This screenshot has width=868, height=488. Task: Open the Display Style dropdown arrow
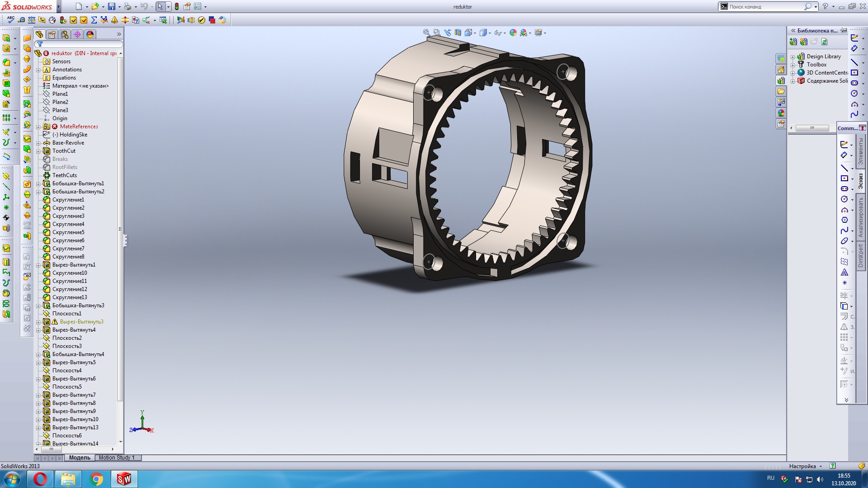tap(490, 33)
